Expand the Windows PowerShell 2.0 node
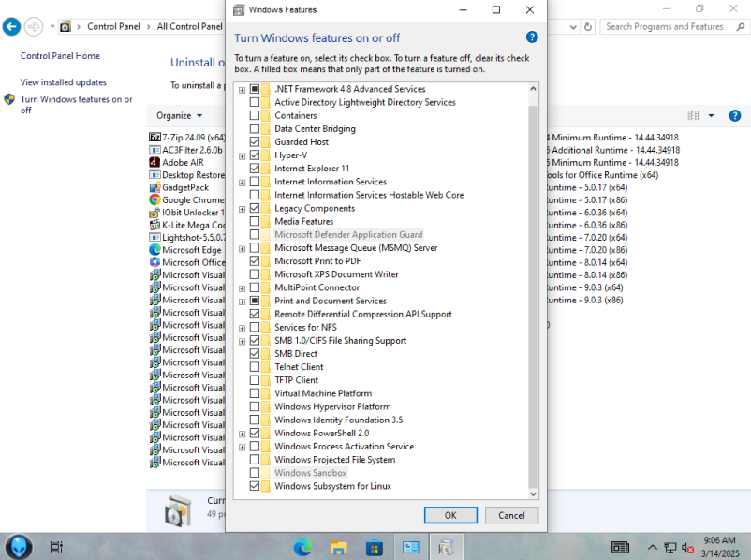This screenshot has height=560, width=751. coord(242,434)
